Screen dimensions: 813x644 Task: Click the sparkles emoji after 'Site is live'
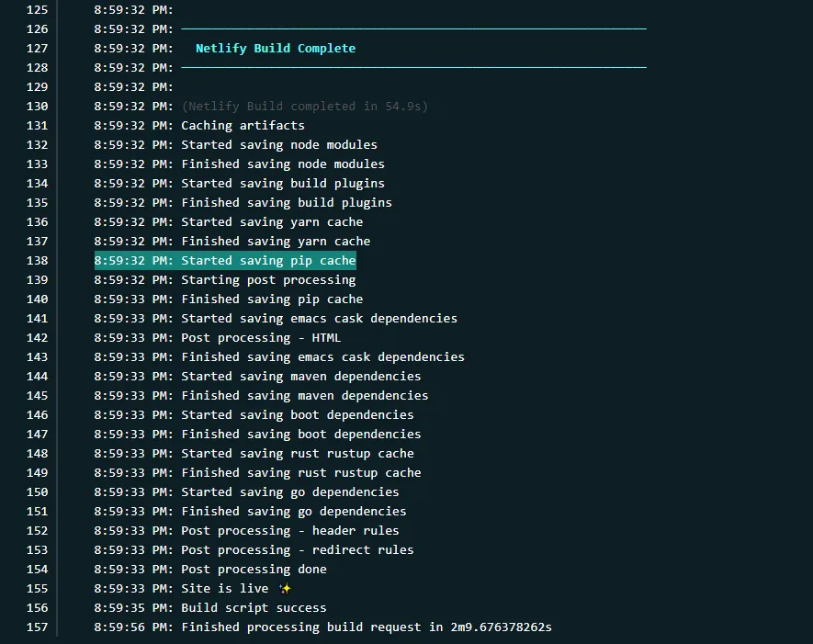285,589
